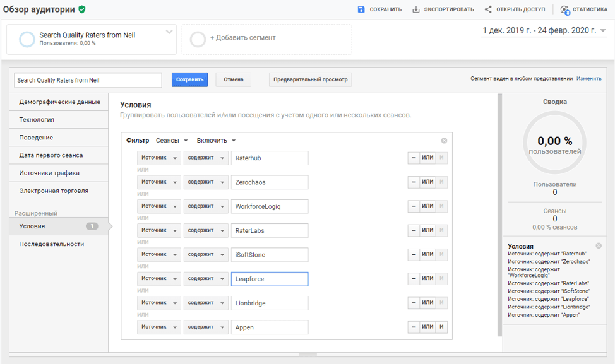This screenshot has height=364, width=615.
Task: Open Источник dropdown in the Appen row
Action: 159,327
